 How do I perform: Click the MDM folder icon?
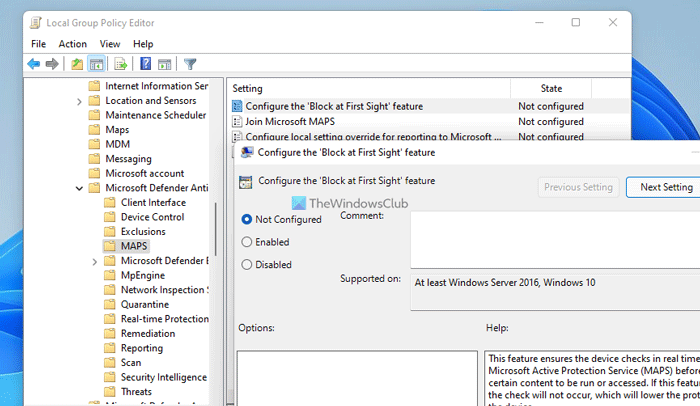tap(94, 144)
